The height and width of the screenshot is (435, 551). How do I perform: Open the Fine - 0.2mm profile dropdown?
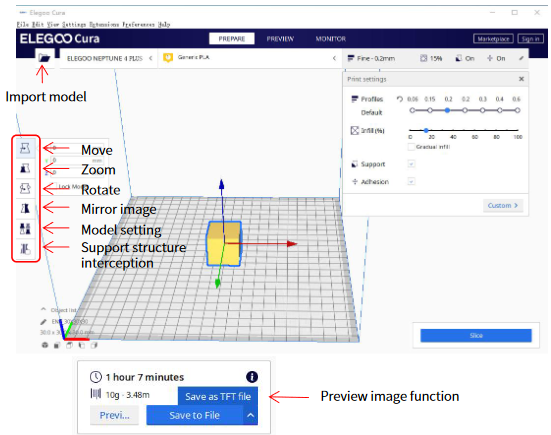371,58
